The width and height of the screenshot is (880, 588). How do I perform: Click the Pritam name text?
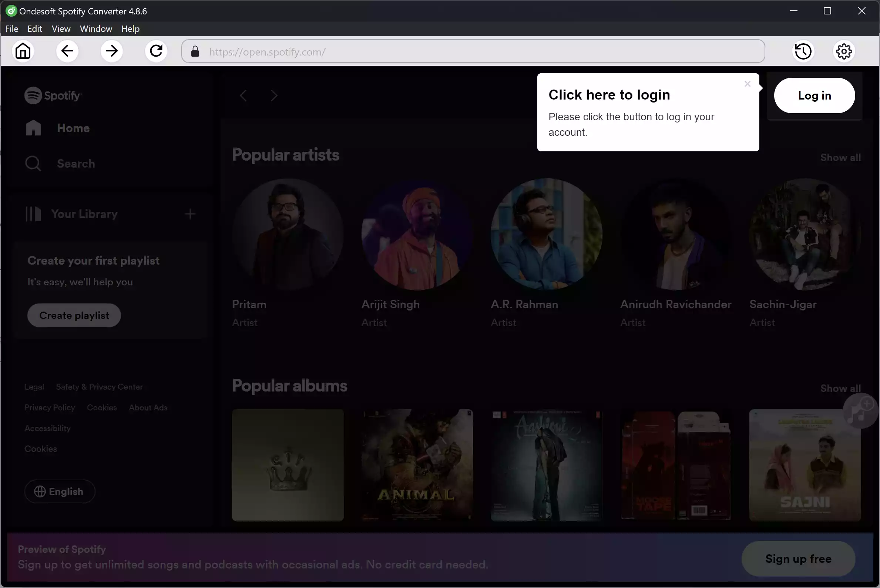(249, 305)
